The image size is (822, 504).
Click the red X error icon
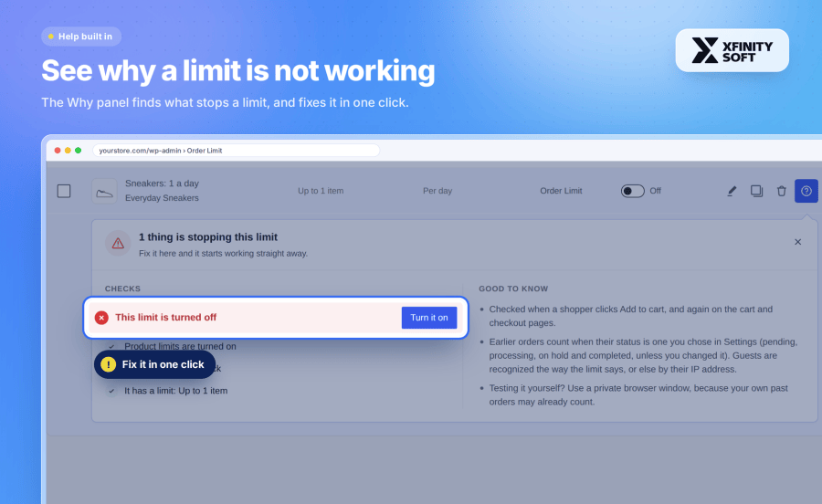pos(101,318)
